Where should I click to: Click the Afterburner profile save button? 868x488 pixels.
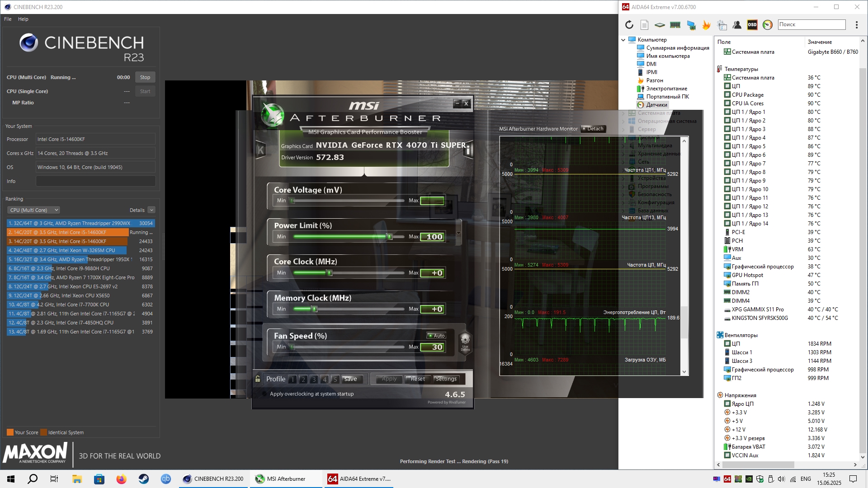[x=353, y=379]
